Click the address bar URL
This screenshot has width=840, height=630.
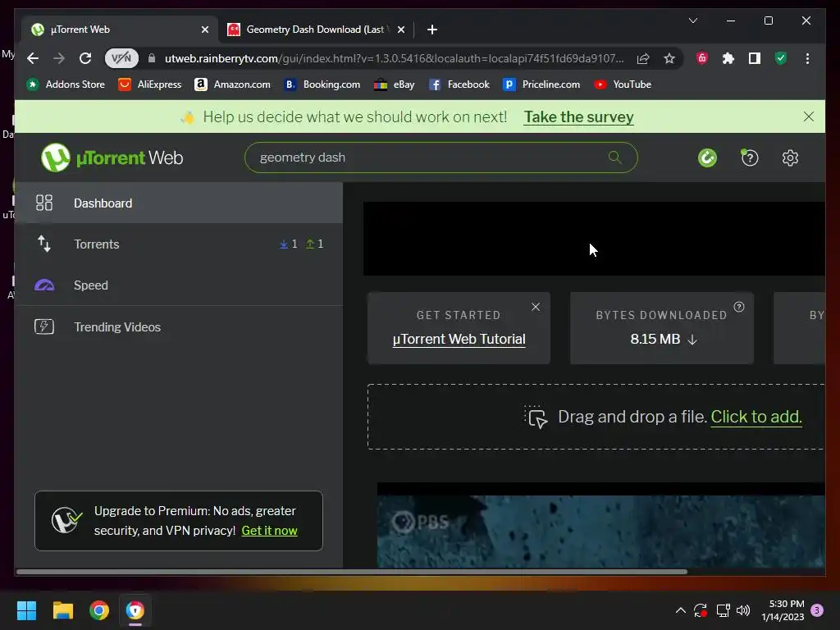394,58
